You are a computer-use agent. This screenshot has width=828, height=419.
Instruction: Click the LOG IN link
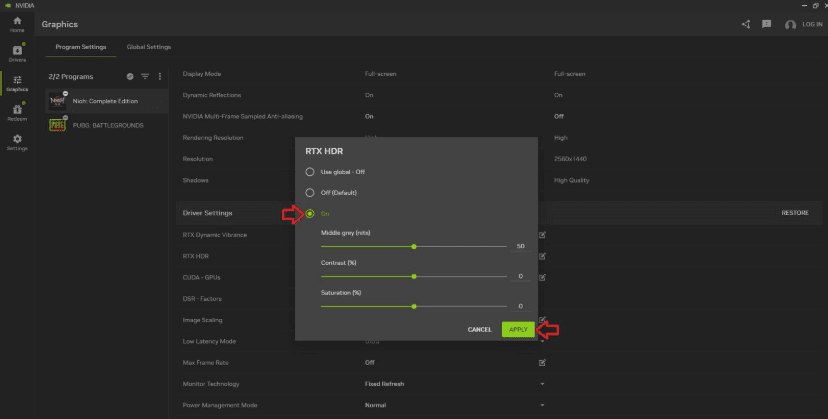point(812,24)
